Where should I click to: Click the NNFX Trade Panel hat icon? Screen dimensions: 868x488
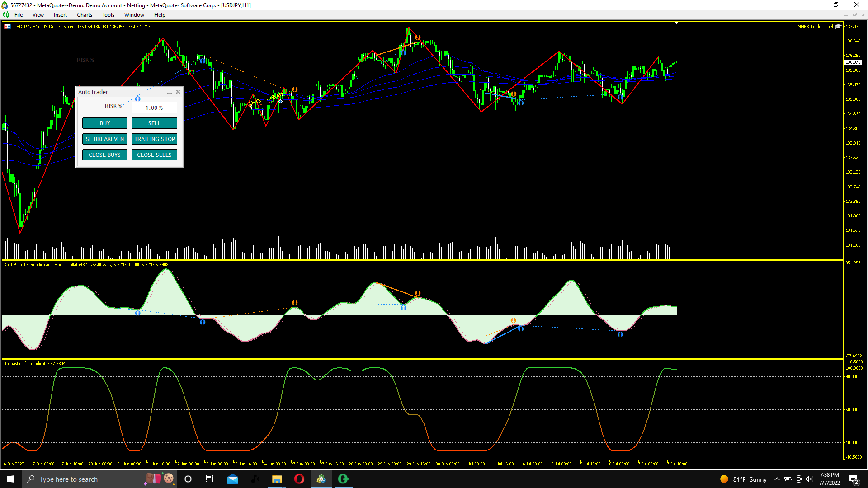click(838, 26)
